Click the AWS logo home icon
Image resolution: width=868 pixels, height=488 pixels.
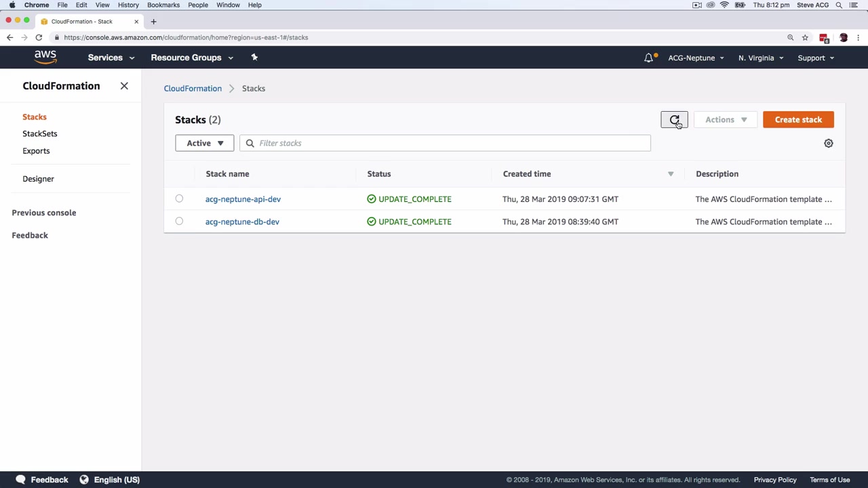point(45,58)
